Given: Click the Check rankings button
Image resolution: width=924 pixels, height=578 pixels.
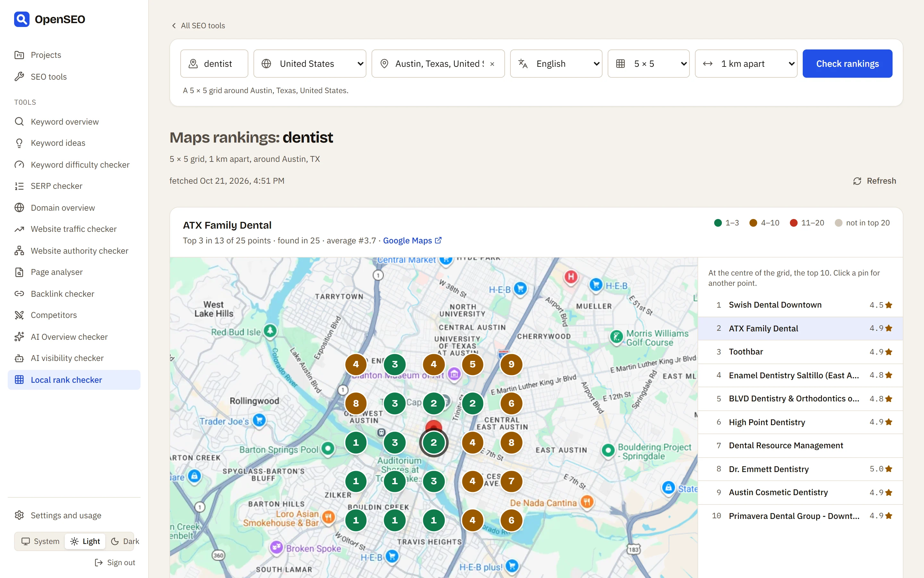Looking at the screenshot, I should (x=847, y=64).
